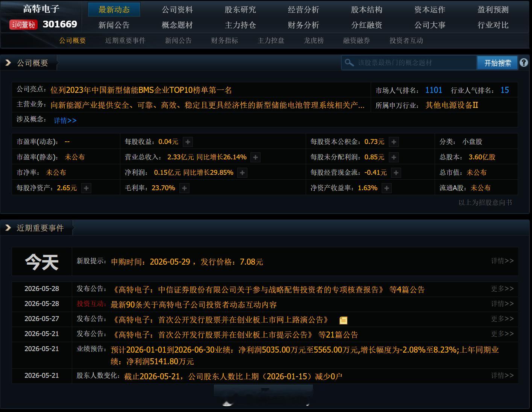Open the yellow note icon beside 路演公告
This screenshot has width=532, height=412.
(x=343, y=320)
